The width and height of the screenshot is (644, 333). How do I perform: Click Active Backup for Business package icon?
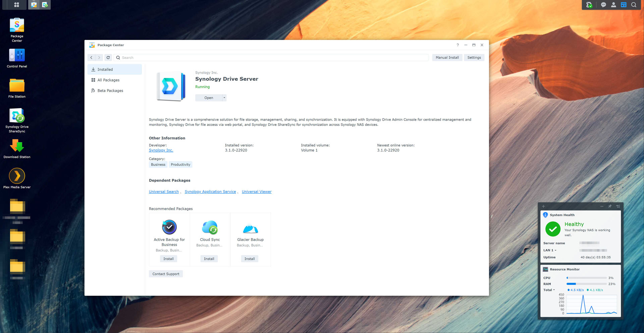169,227
